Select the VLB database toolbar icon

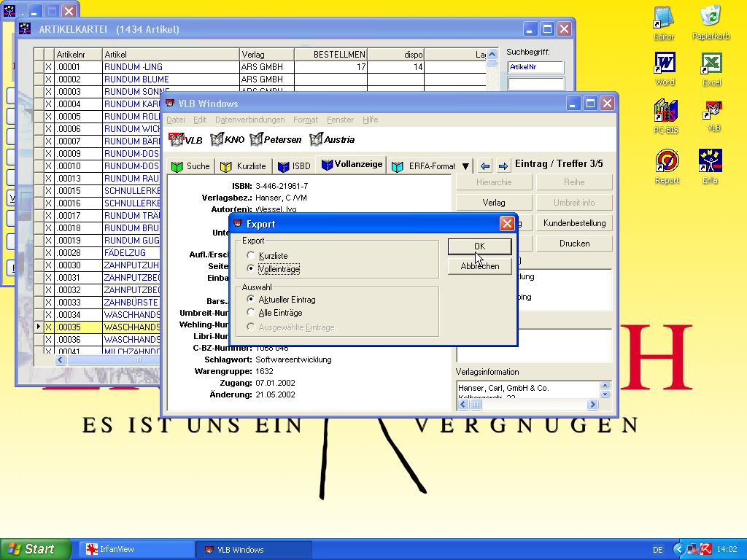point(186,139)
